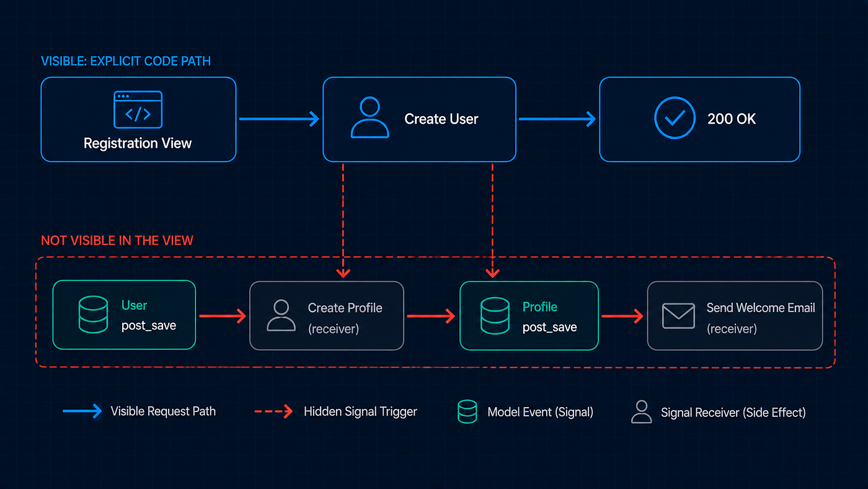The height and width of the screenshot is (489, 868).
Task: Click '(receiver)' under Send Welcome Email
Action: tap(732, 329)
